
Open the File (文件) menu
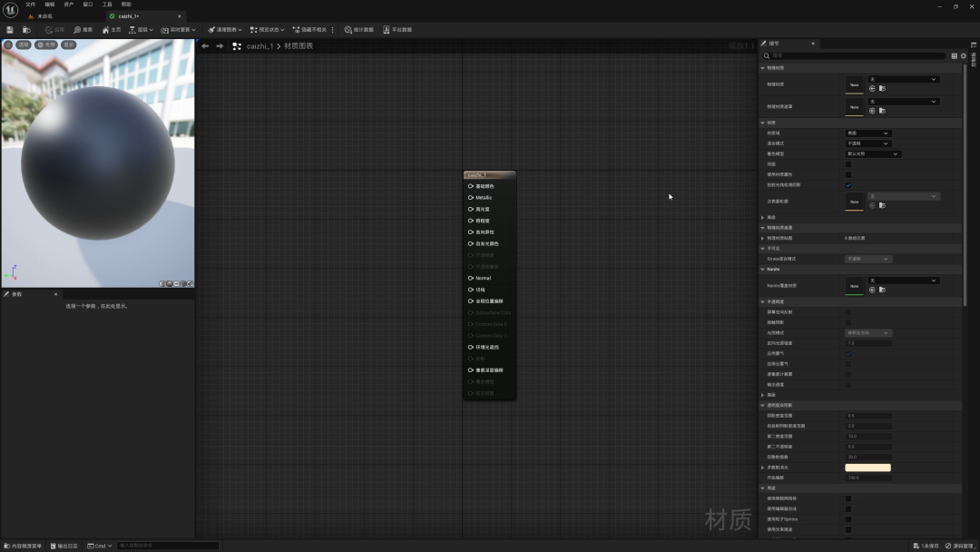coord(31,5)
